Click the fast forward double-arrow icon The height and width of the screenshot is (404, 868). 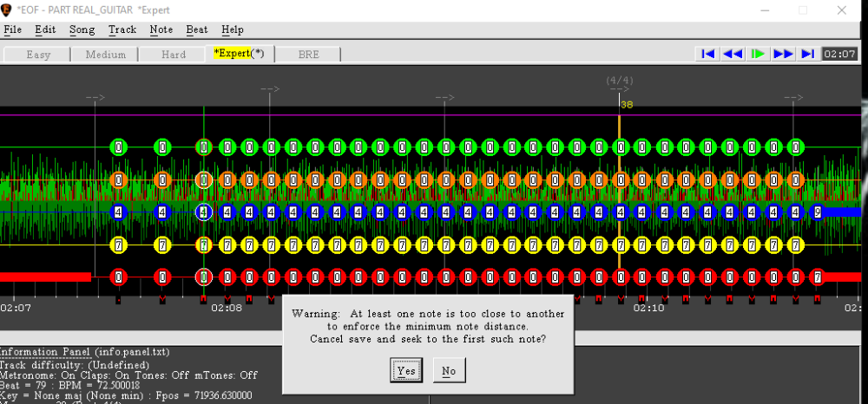[783, 54]
